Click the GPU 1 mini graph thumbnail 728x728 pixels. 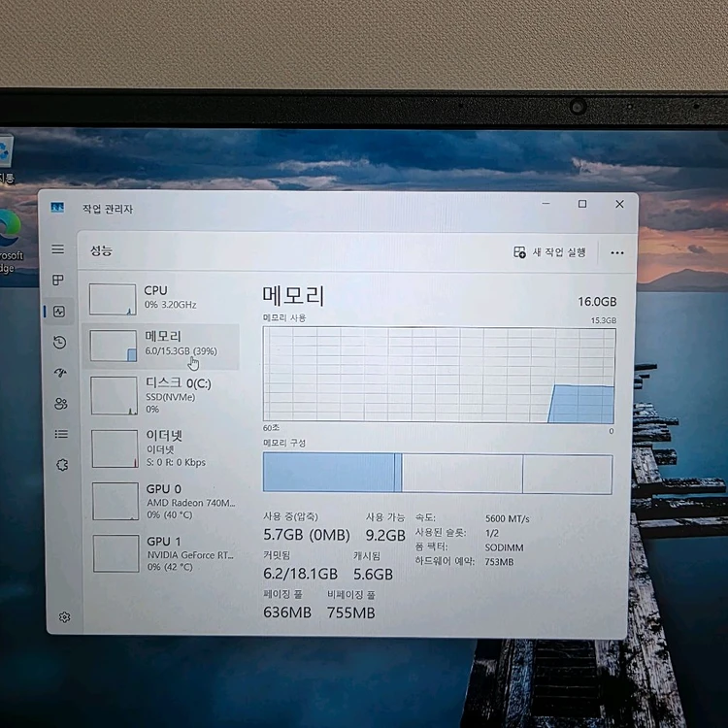click(x=116, y=553)
